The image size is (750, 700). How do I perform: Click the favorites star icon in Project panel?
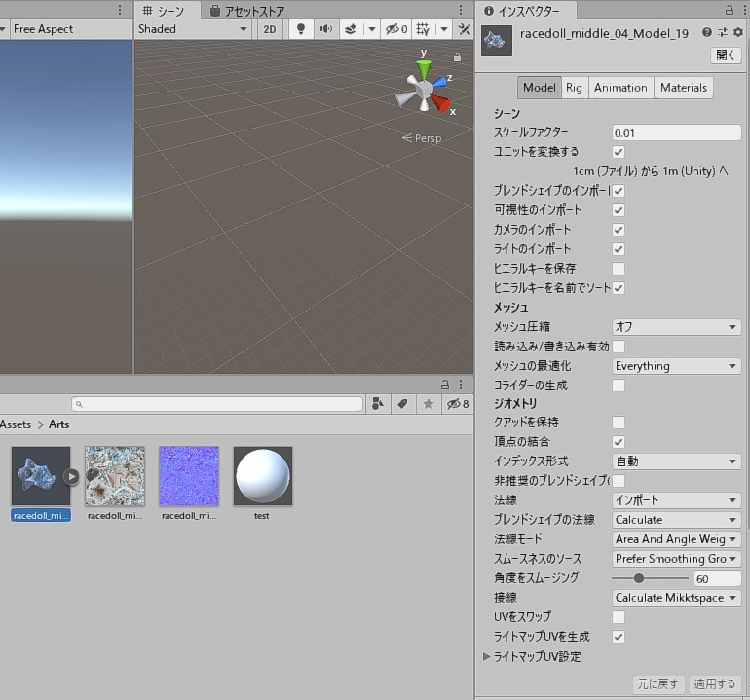coord(428,404)
